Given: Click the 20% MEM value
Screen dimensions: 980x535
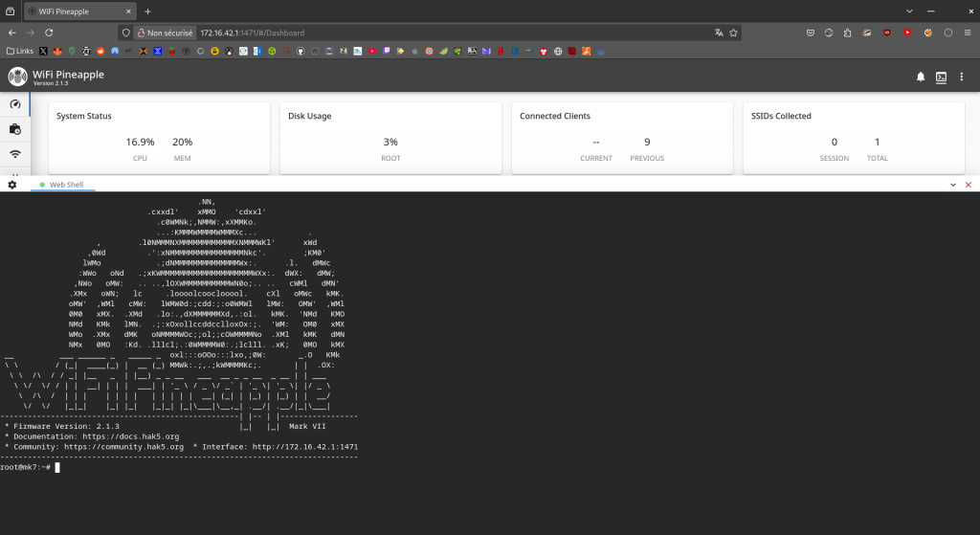Looking at the screenshot, I should click(x=183, y=142).
